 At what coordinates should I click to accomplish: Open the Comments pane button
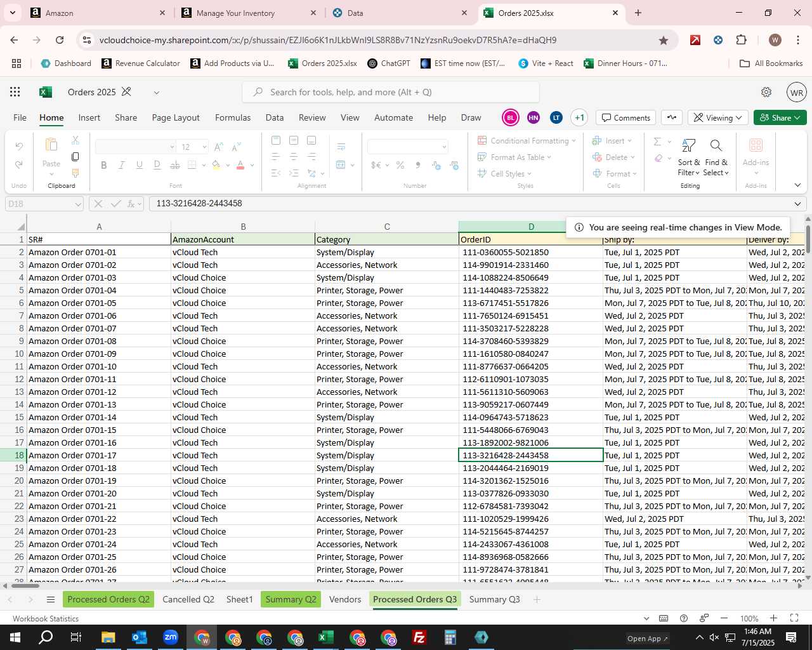coord(625,117)
